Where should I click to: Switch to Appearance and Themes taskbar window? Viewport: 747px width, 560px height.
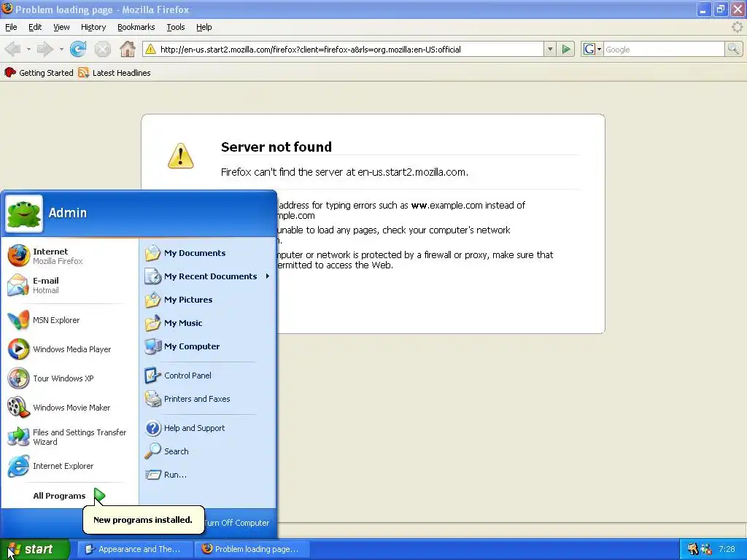coord(135,549)
